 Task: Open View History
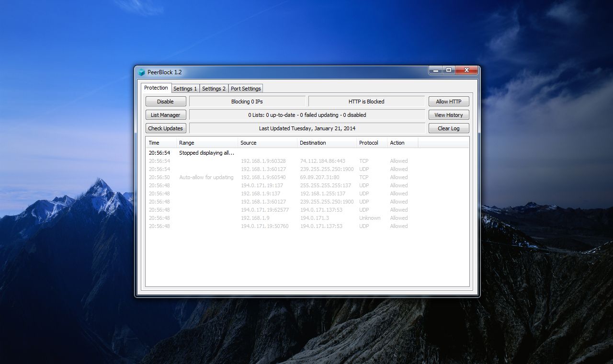(x=448, y=114)
